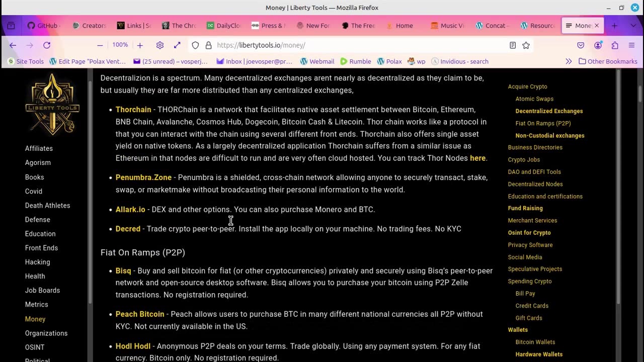The width and height of the screenshot is (644, 362).
Task: Open the Firefox account icon
Action: pyautogui.click(x=598, y=45)
